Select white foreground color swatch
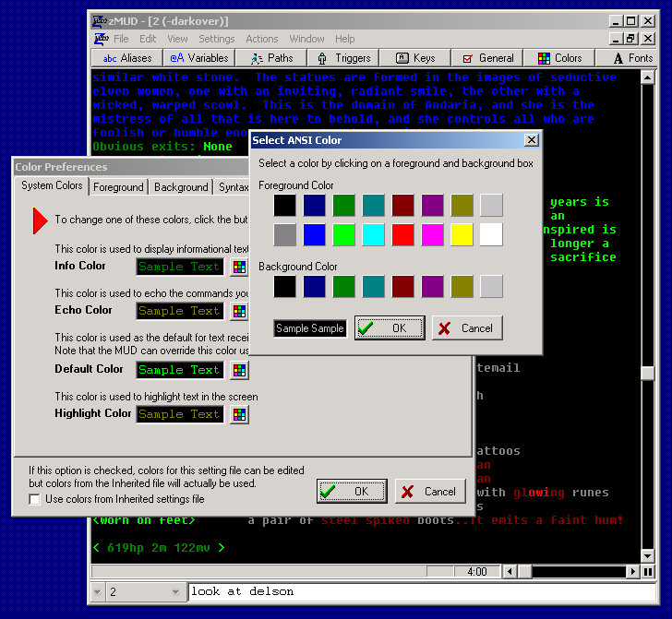 (491, 234)
